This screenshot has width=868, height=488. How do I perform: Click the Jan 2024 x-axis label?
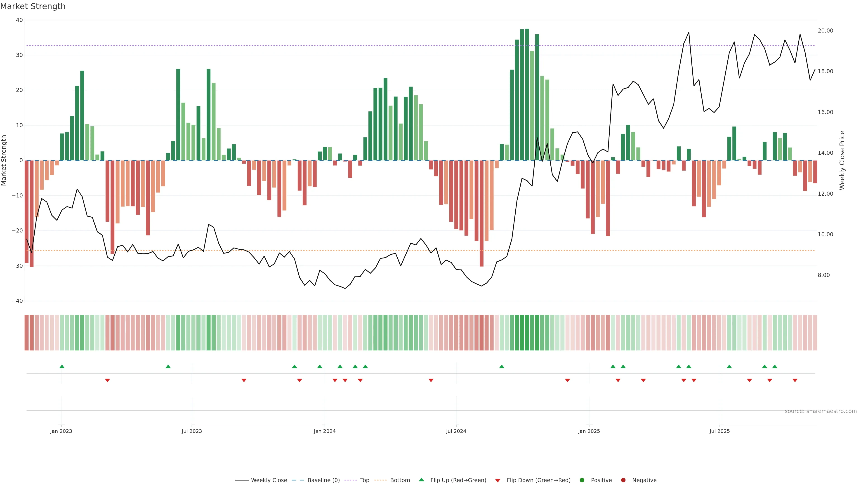pos(325,431)
